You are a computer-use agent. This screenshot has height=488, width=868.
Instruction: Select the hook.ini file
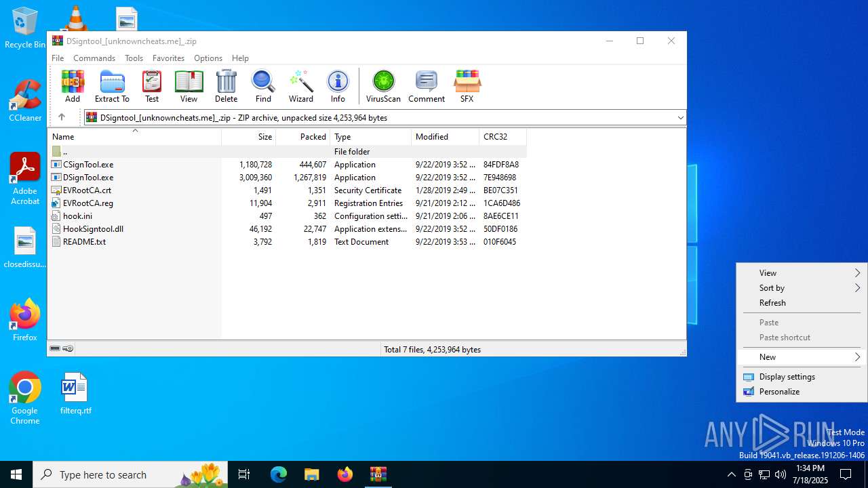[x=77, y=216]
